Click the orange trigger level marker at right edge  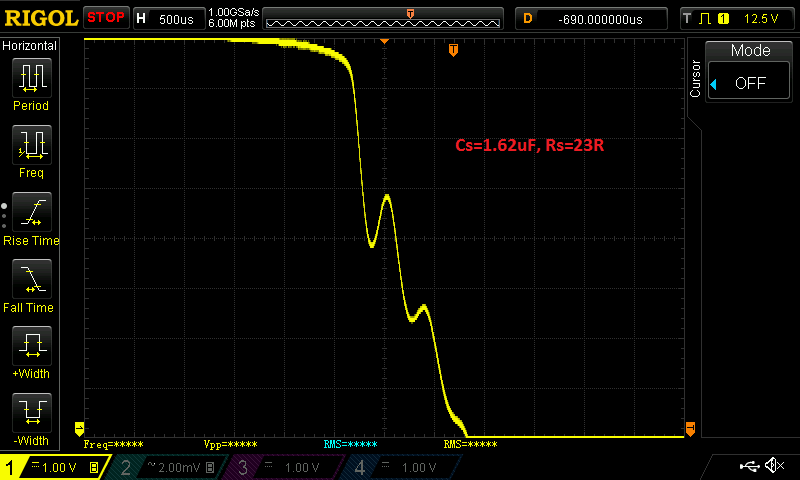(x=690, y=428)
